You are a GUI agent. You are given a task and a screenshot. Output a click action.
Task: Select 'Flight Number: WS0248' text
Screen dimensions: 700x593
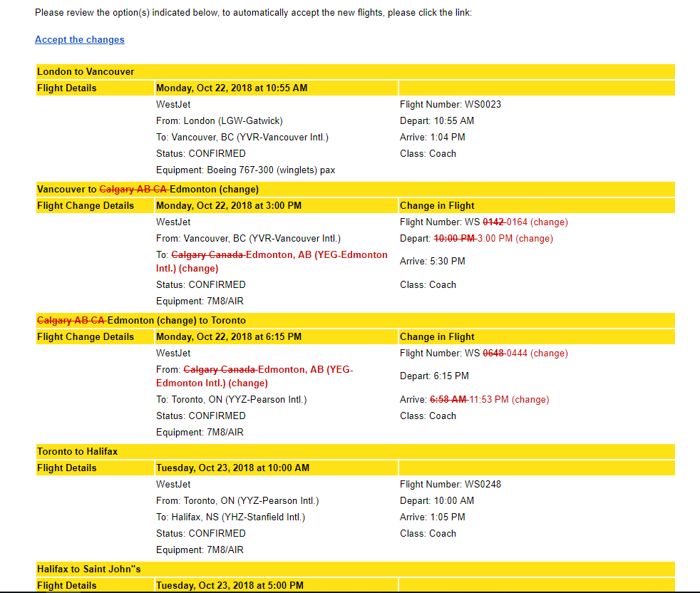click(x=451, y=485)
